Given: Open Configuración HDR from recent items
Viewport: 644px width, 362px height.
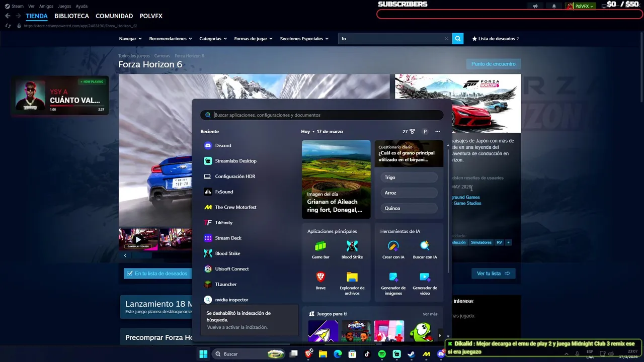Looking at the screenshot, I should tap(230, 176).
